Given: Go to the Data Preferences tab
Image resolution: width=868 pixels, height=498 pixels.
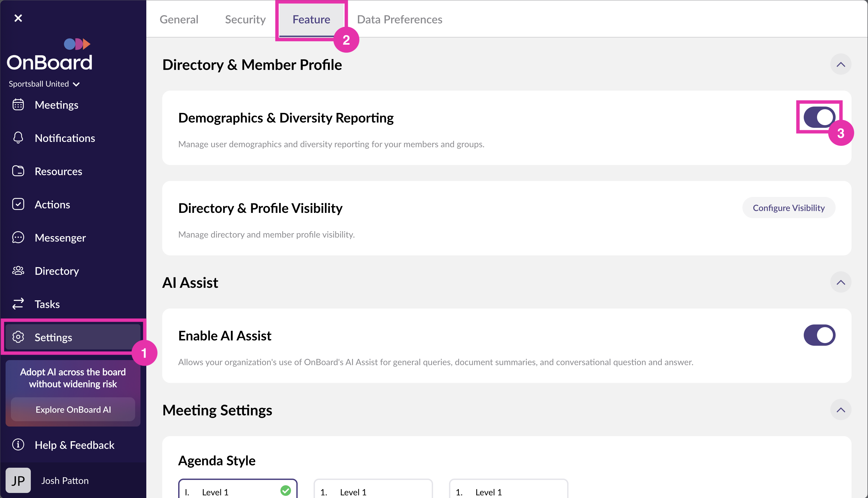Looking at the screenshot, I should pyautogui.click(x=400, y=19).
